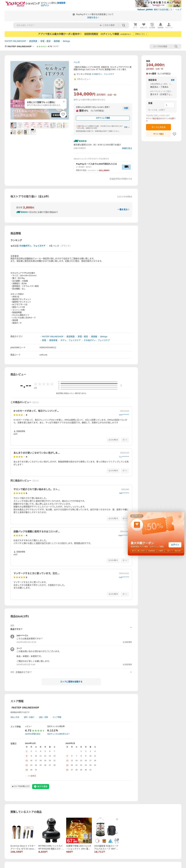The height and width of the screenshot is (868, 186).
Task: Open the '送料・お届け' store info tab
Action: pos(29,717)
